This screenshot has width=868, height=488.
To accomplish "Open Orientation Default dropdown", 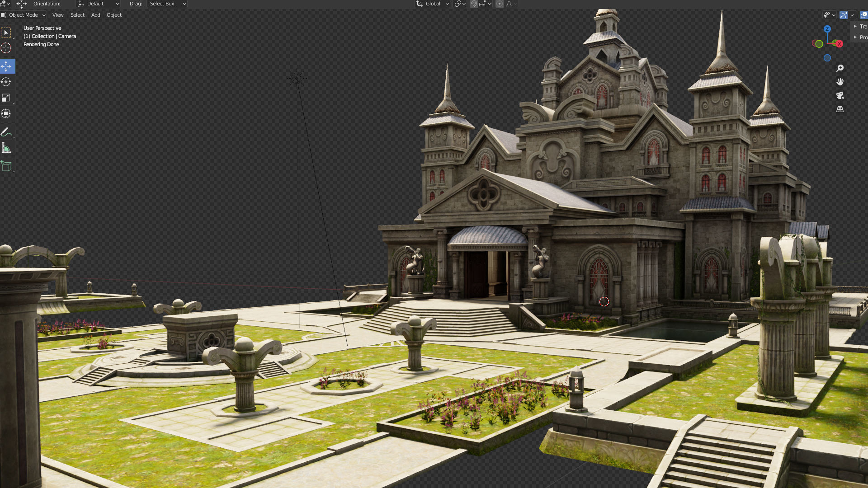I will [99, 4].
